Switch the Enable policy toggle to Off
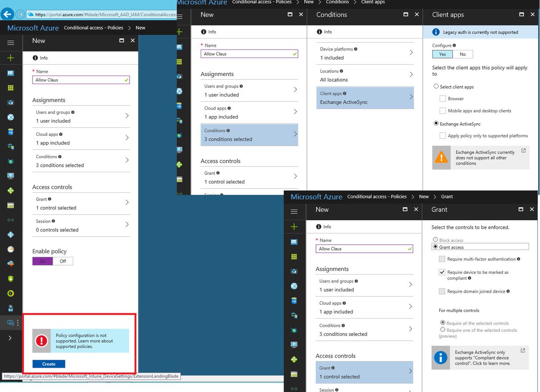Screen dimensions: 540x392 pyautogui.click(x=63, y=261)
